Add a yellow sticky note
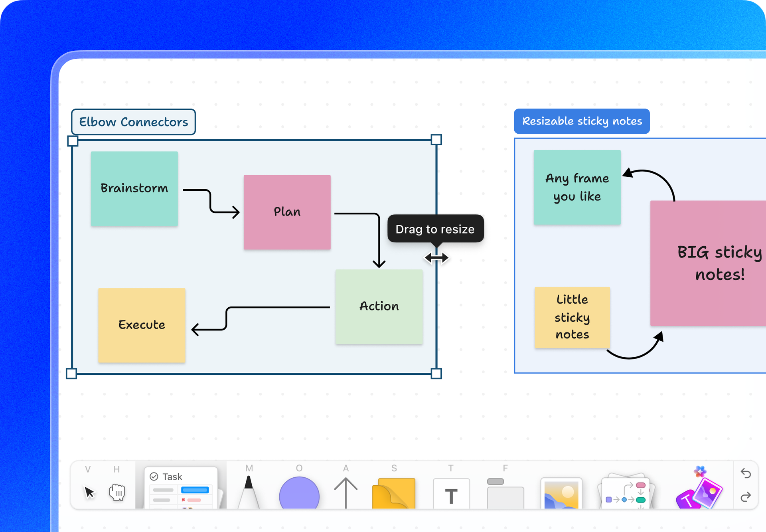 click(394, 493)
